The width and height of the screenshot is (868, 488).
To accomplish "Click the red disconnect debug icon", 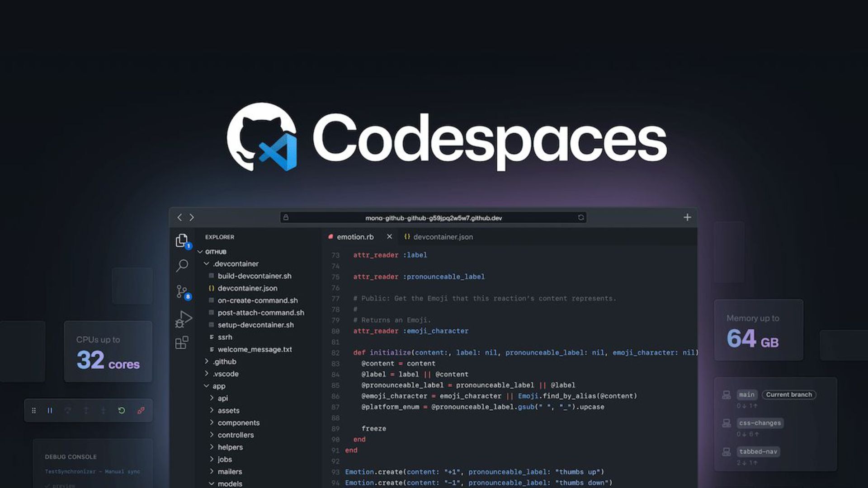I will 141,410.
